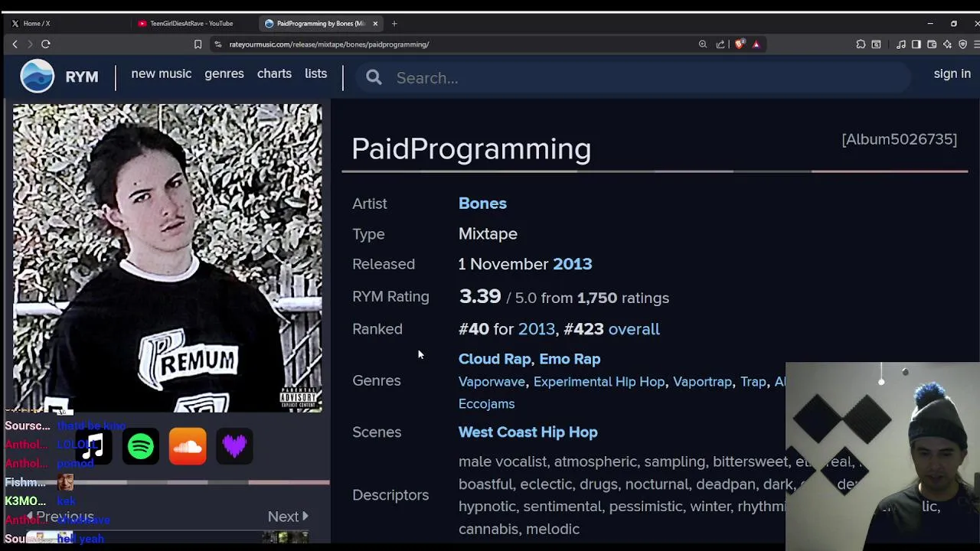Open Spotify streaming link icon
Viewport: 980px width, 551px height.
click(x=141, y=446)
